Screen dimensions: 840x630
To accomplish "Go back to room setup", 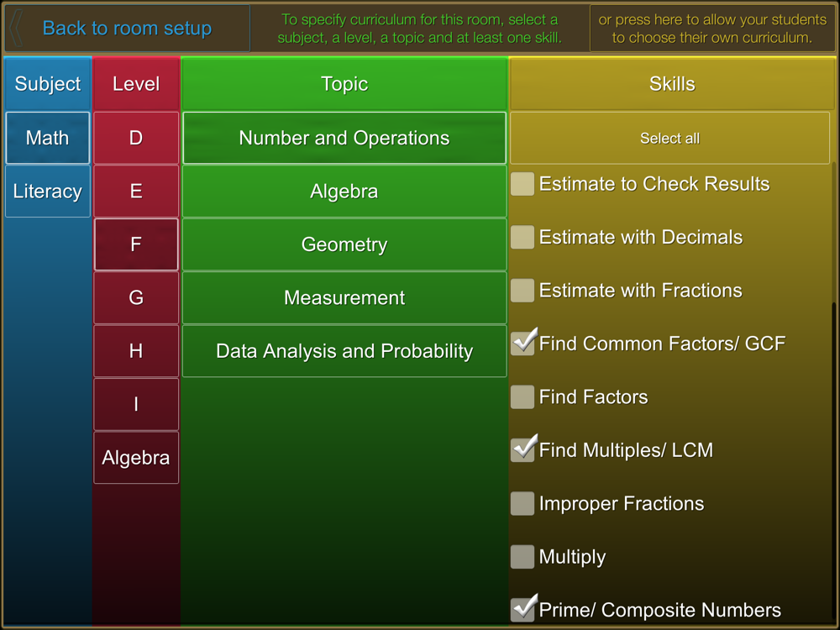I will (127, 28).
